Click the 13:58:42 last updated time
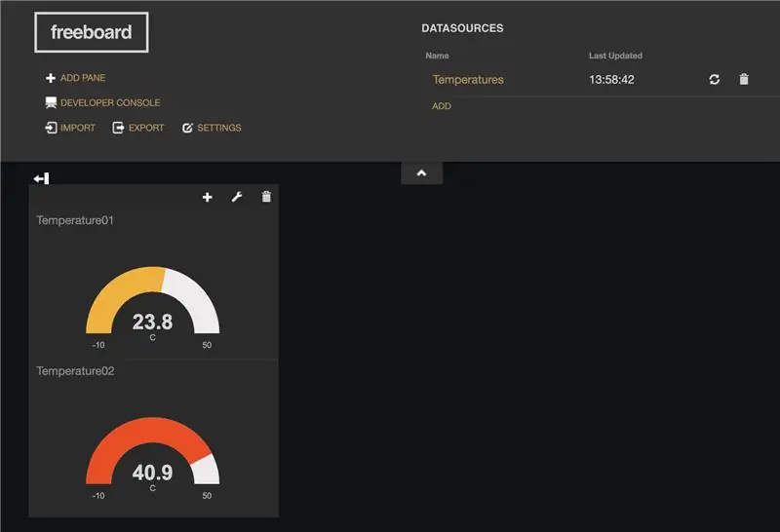Screen dimensions: 780x532 click(x=611, y=80)
